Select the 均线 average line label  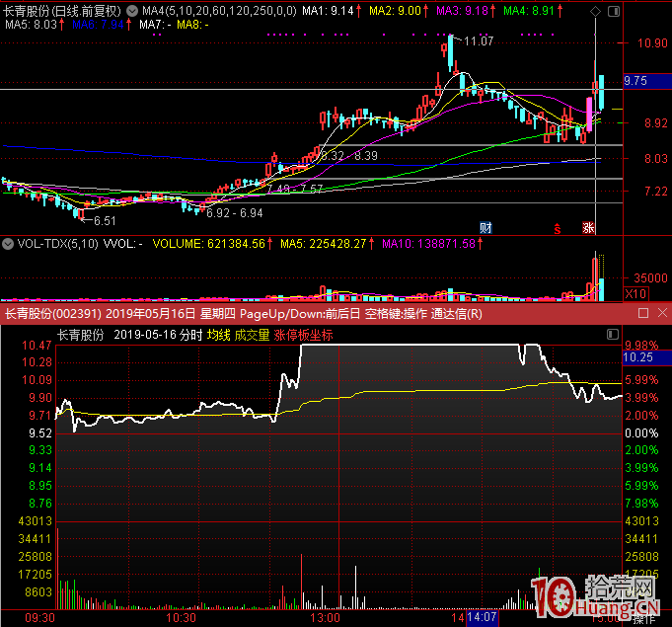pyautogui.click(x=218, y=335)
